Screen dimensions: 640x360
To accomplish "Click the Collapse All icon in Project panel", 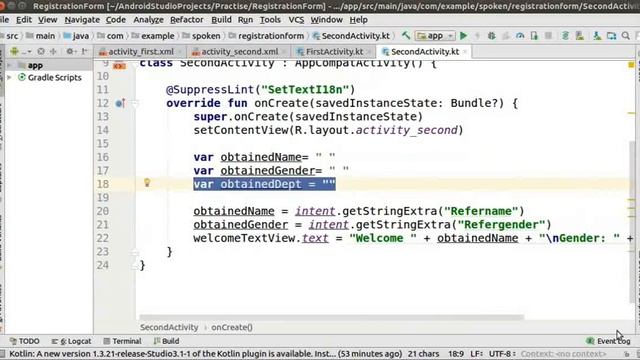I will (53, 51).
